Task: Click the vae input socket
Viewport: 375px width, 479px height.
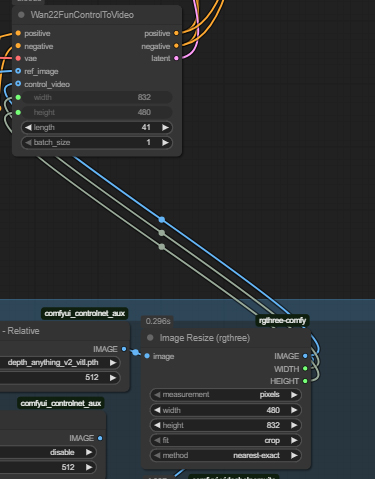Action: [x=18, y=58]
